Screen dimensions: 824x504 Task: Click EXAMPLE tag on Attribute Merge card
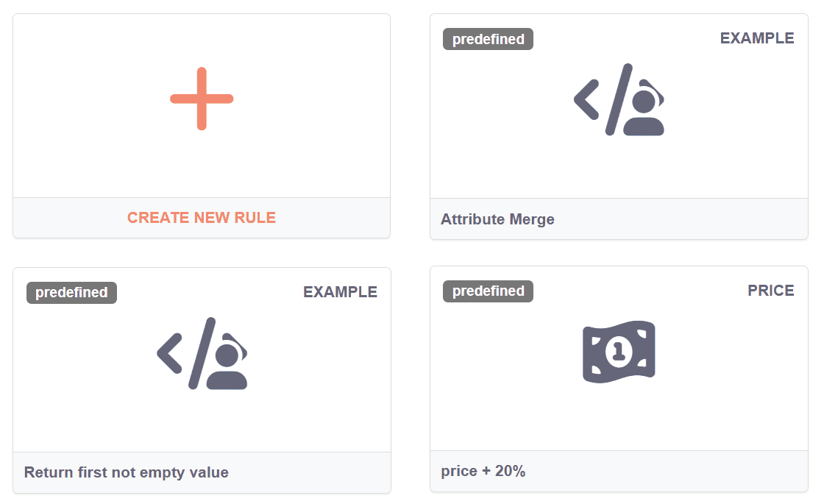757,38
